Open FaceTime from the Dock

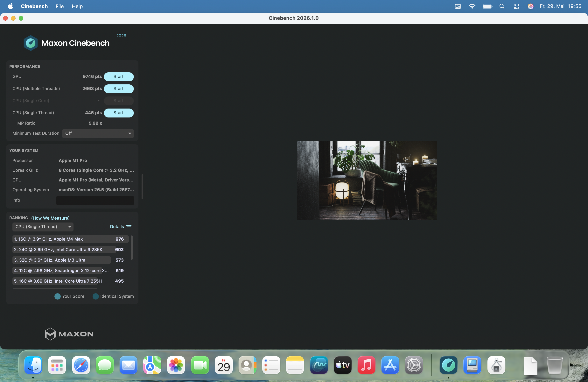tap(200, 365)
